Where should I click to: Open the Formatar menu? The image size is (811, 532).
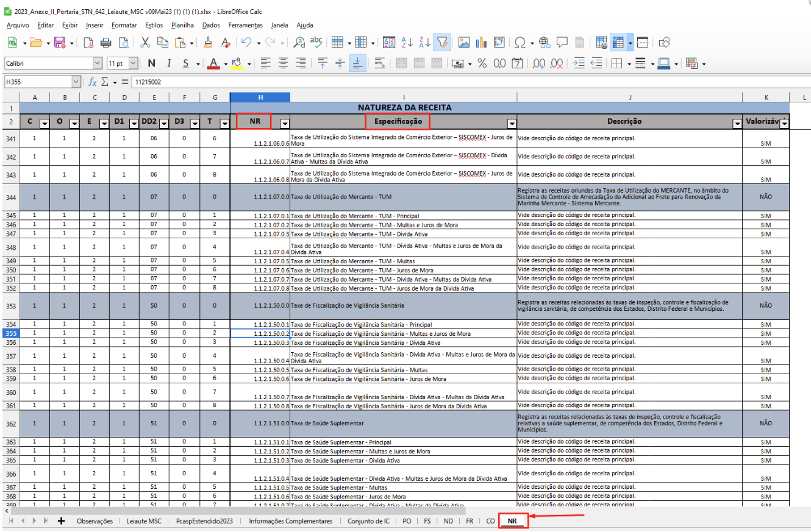coord(124,25)
